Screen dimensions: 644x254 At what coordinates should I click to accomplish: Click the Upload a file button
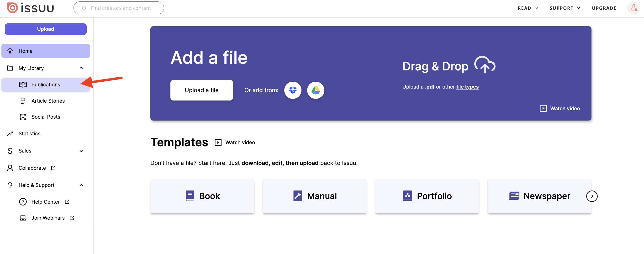click(201, 90)
